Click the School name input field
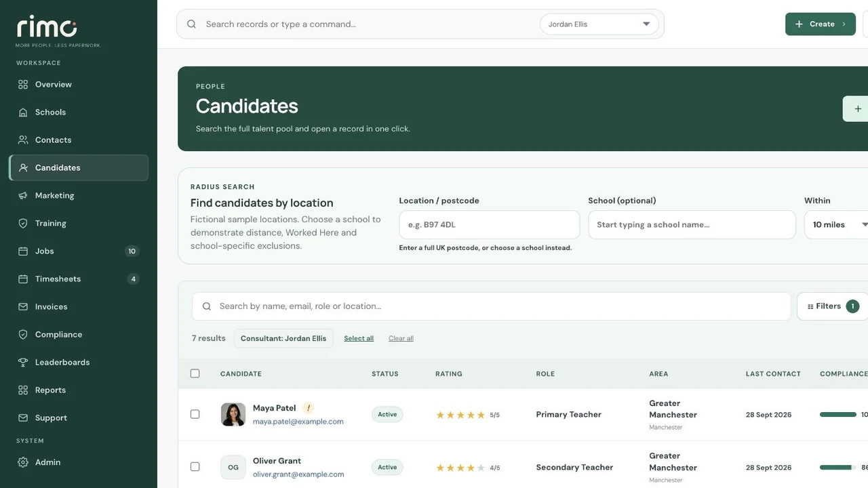The image size is (868, 488). (692, 225)
